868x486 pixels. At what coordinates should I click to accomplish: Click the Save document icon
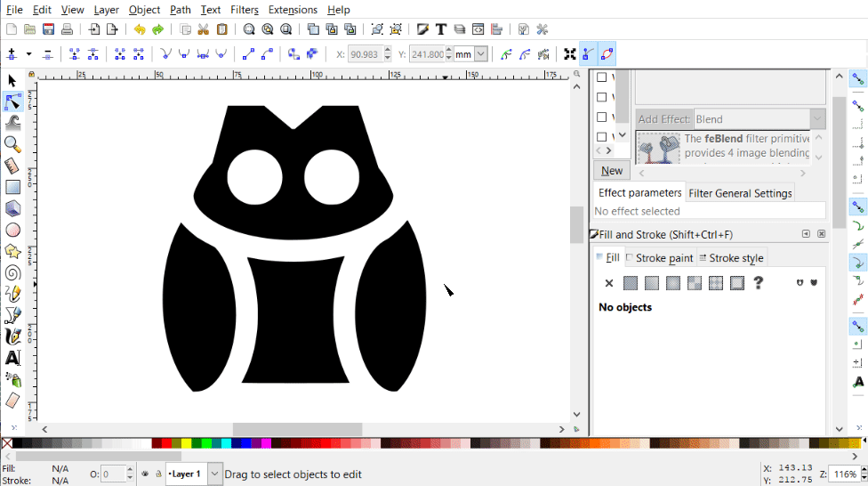click(x=48, y=29)
